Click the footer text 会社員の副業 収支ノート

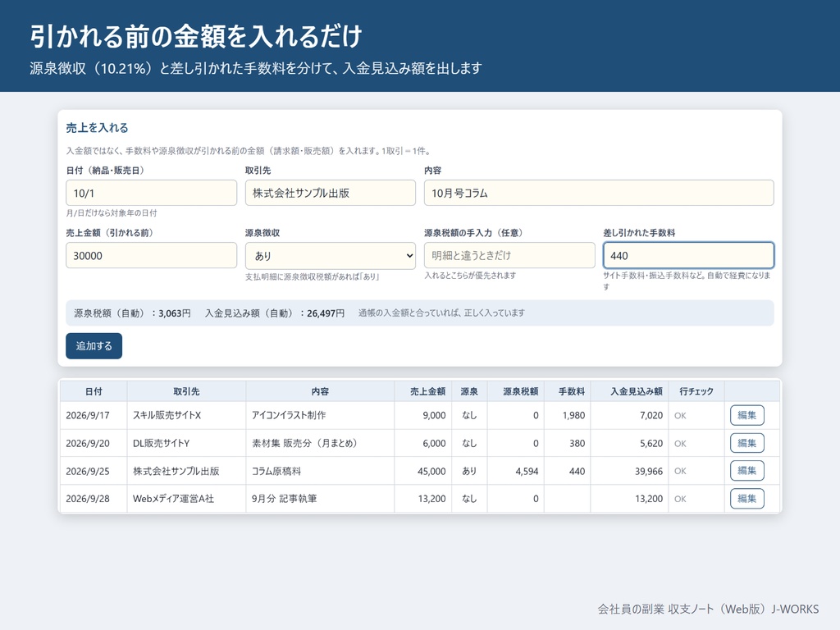point(655,609)
